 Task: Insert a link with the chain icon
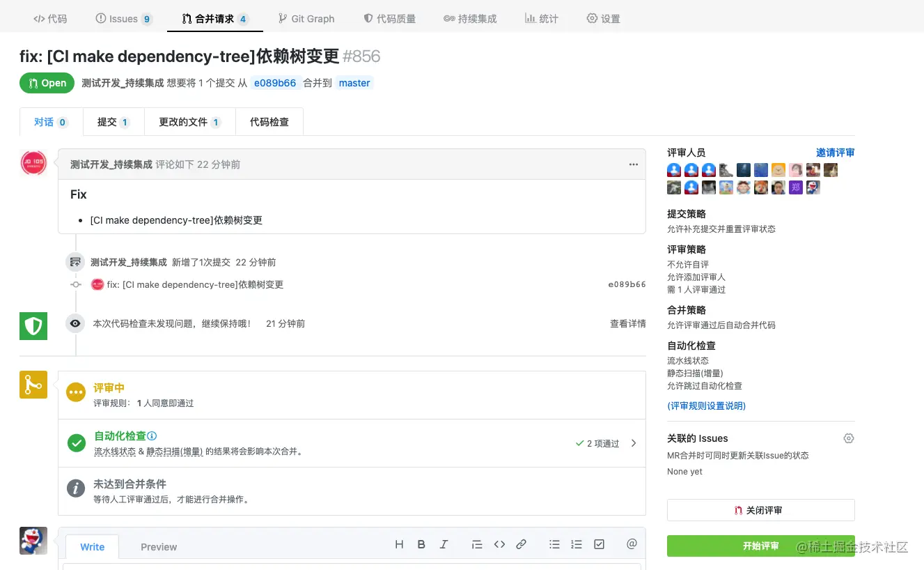[x=521, y=545]
